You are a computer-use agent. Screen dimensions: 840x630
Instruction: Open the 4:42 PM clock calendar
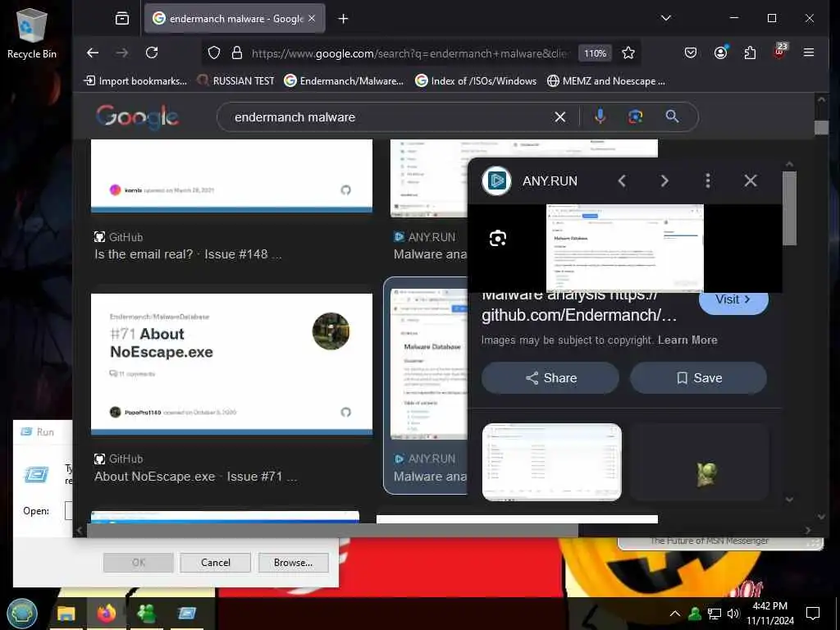coord(769,614)
